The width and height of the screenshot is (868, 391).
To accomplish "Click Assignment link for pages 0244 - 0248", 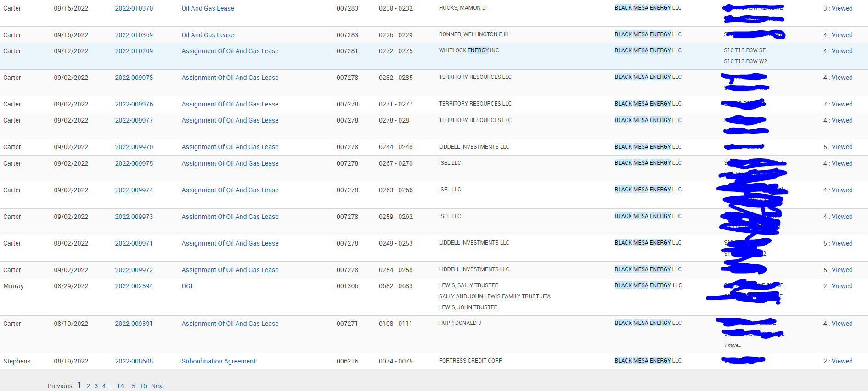I will tap(230, 147).
